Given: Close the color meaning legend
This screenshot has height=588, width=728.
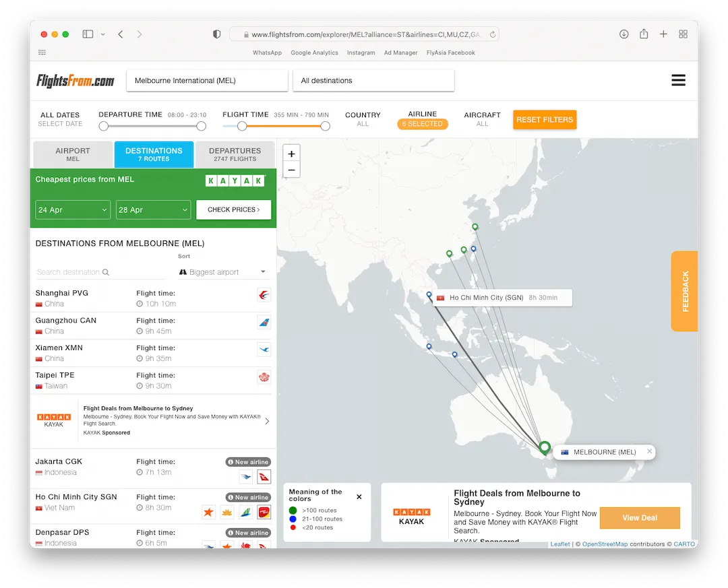Looking at the screenshot, I should (x=359, y=496).
